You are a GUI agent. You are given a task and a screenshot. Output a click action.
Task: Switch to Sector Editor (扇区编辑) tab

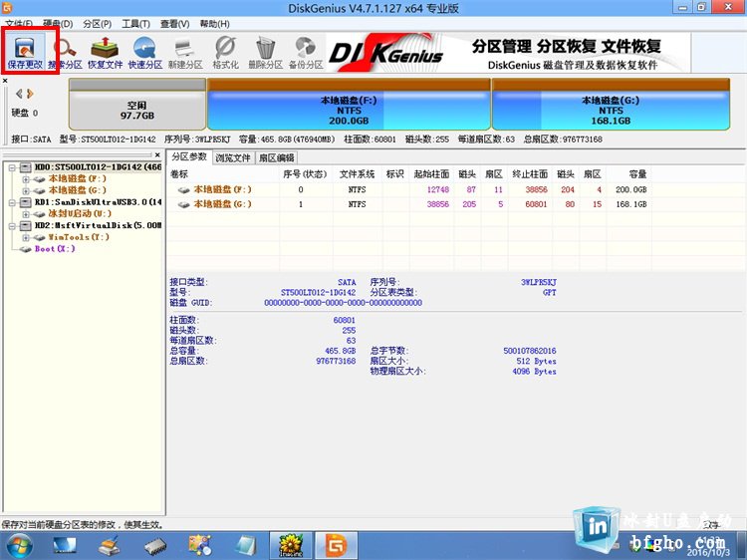click(276, 157)
